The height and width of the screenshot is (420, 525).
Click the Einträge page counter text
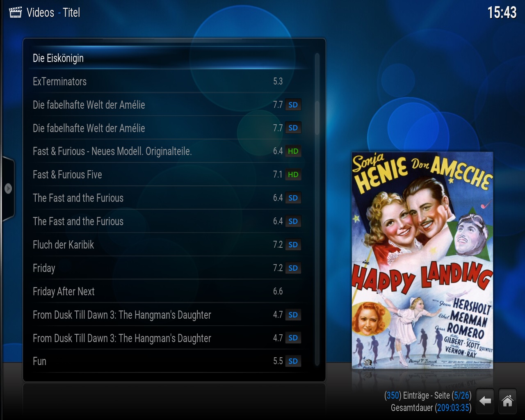pyautogui.click(x=428, y=396)
